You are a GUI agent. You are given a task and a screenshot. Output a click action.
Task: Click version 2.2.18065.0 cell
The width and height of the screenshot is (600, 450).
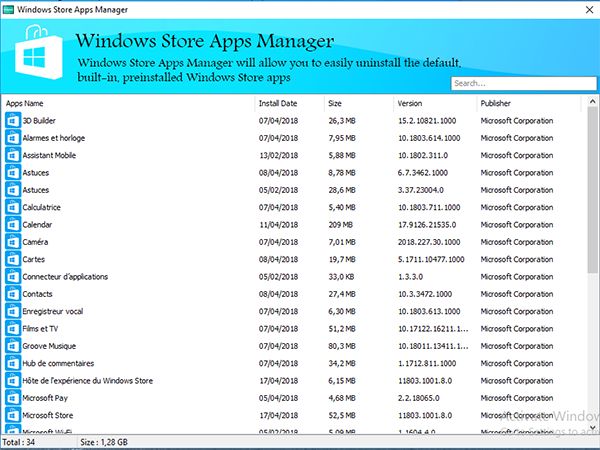419,398
